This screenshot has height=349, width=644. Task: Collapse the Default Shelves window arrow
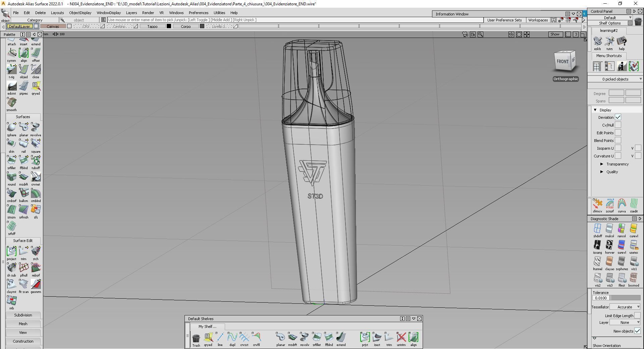pos(414,318)
